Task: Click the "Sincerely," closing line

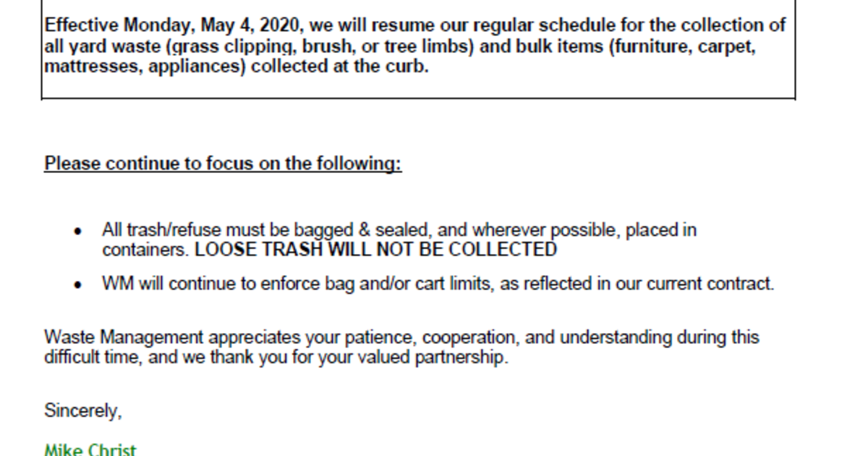Action: (x=83, y=410)
